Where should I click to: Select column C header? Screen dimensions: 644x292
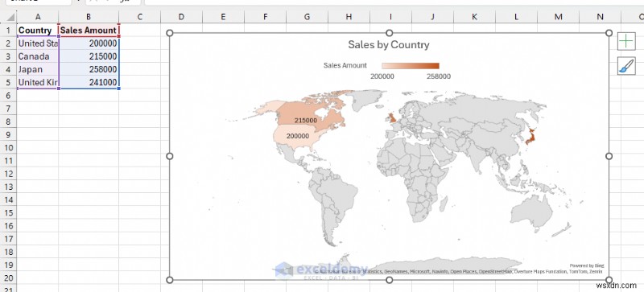(x=139, y=17)
